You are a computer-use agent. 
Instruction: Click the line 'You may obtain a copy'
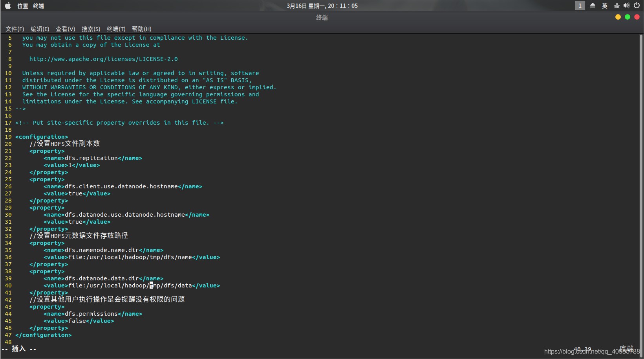91,45
